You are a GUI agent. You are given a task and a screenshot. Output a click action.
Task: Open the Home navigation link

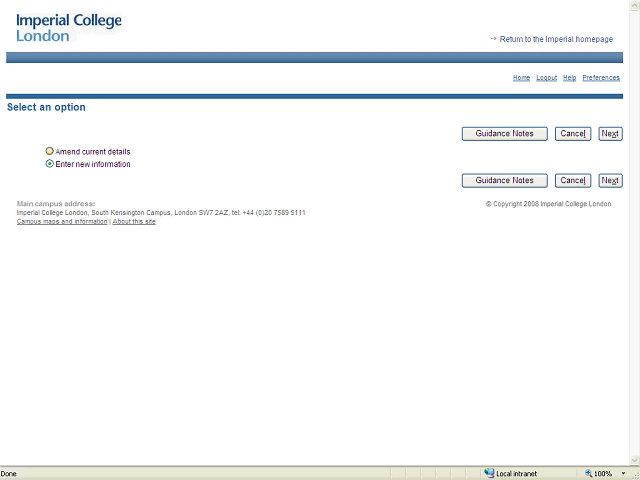click(521, 78)
